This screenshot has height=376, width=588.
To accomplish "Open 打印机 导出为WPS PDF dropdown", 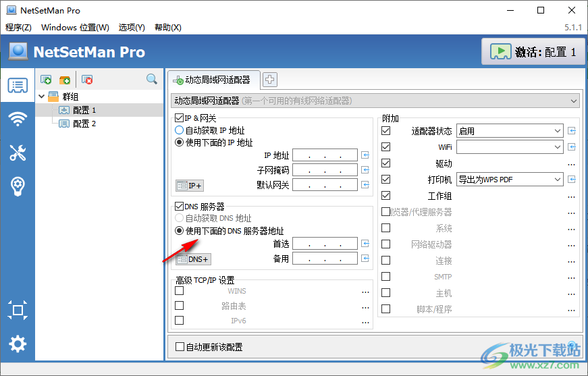I will point(510,179).
